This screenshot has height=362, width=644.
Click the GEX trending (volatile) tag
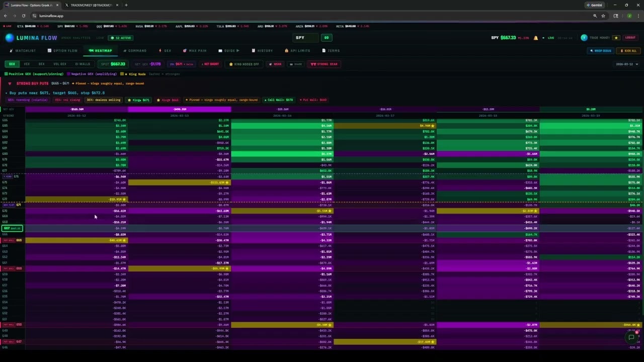27,100
